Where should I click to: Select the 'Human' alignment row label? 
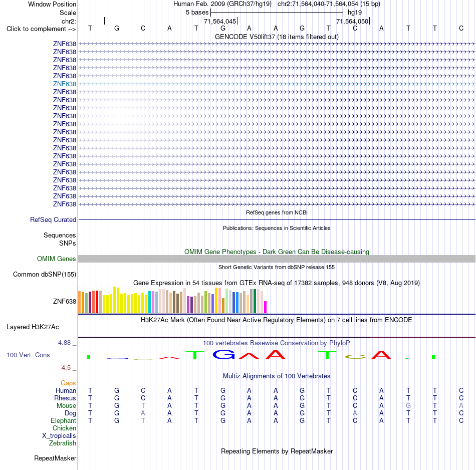tap(66, 390)
